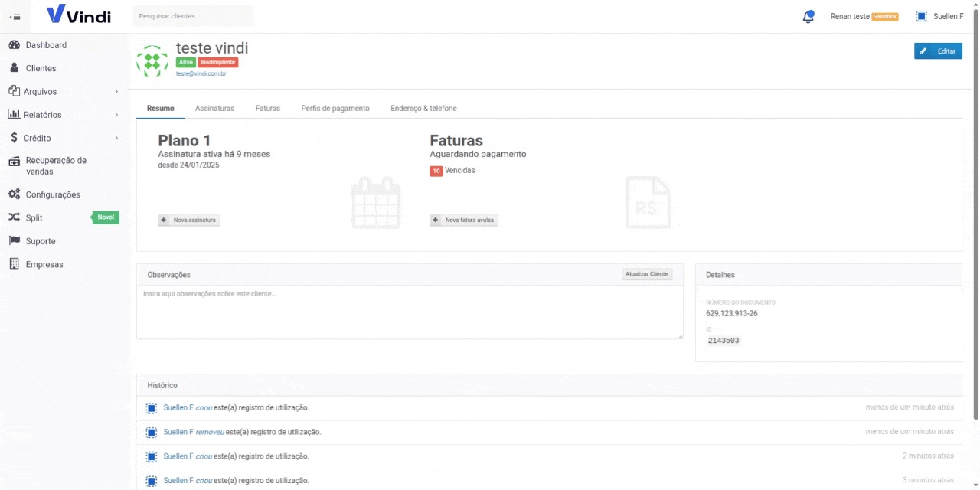Open the Empresas building icon

click(x=14, y=264)
